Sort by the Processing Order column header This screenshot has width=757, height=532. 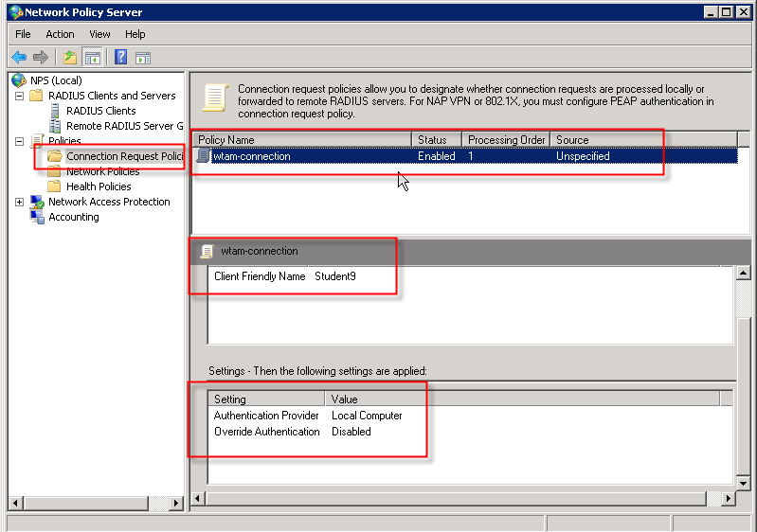506,140
